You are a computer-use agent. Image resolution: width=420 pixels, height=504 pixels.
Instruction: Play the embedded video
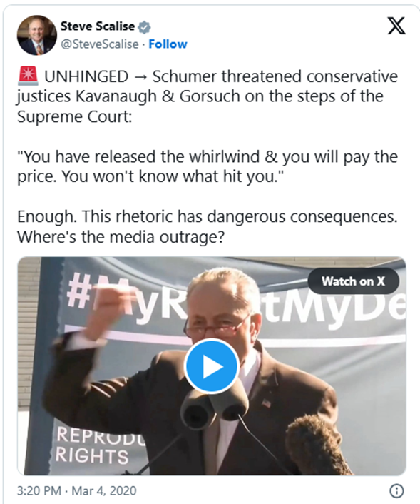[212, 366]
